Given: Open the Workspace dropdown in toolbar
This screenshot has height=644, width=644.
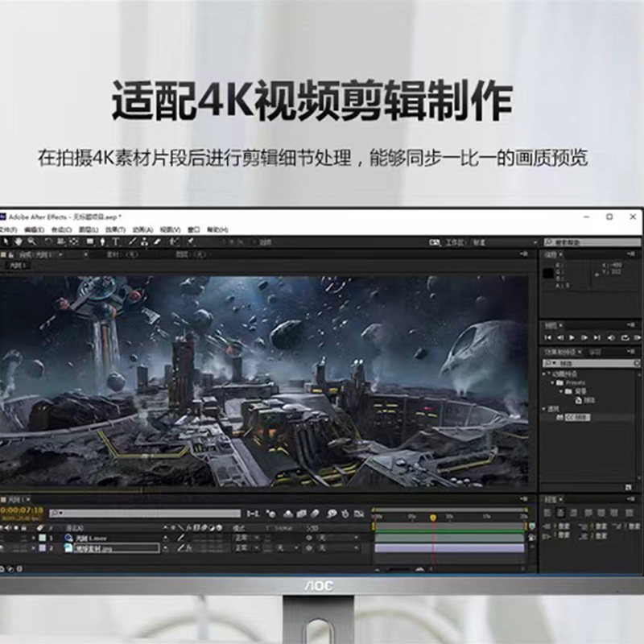Looking at the screenshot, I should coord(505,243).
